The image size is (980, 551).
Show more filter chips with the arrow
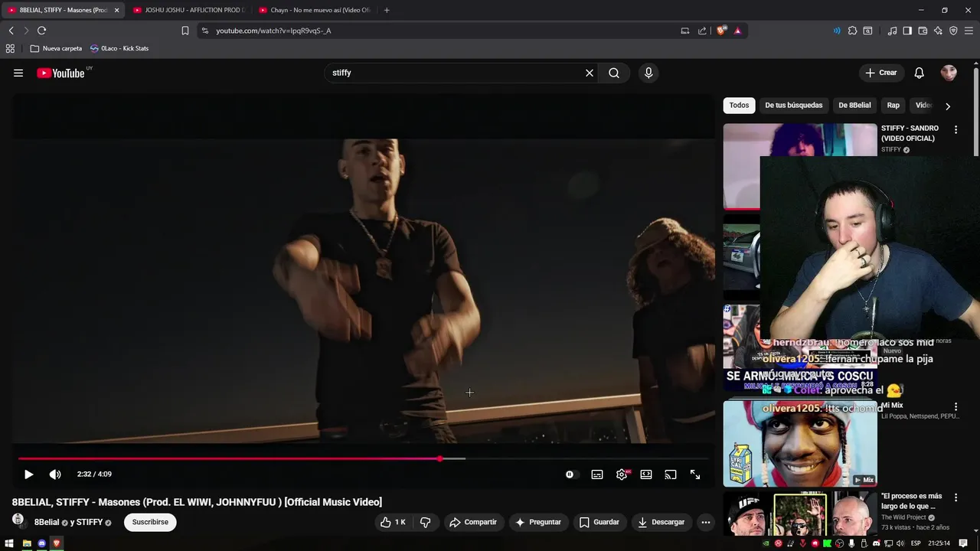click(x=948, y=106)
